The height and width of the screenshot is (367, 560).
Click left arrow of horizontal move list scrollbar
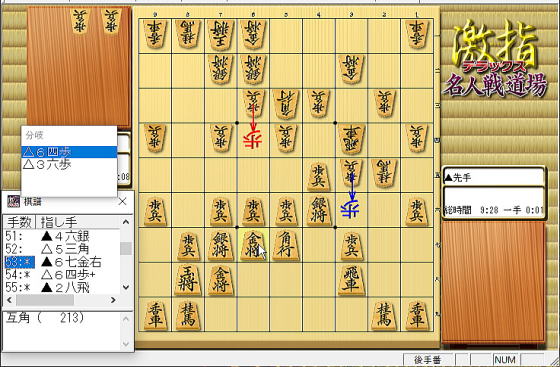(10, 300)
